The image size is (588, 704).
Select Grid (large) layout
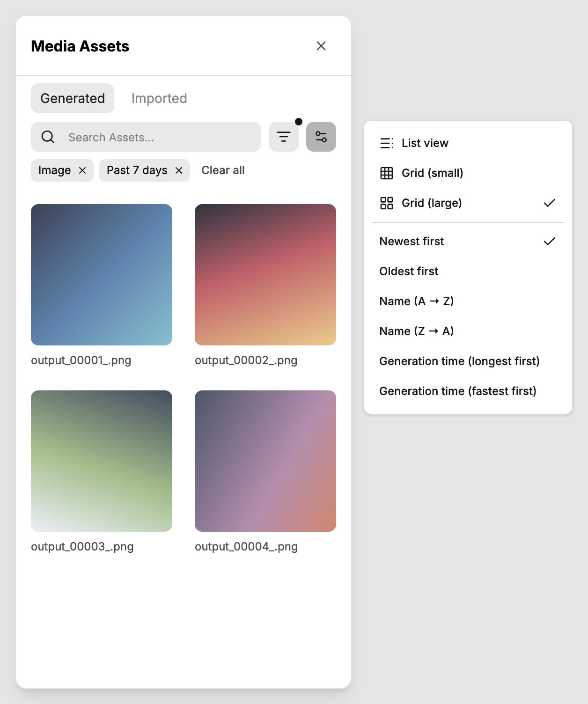coord(468,203)
